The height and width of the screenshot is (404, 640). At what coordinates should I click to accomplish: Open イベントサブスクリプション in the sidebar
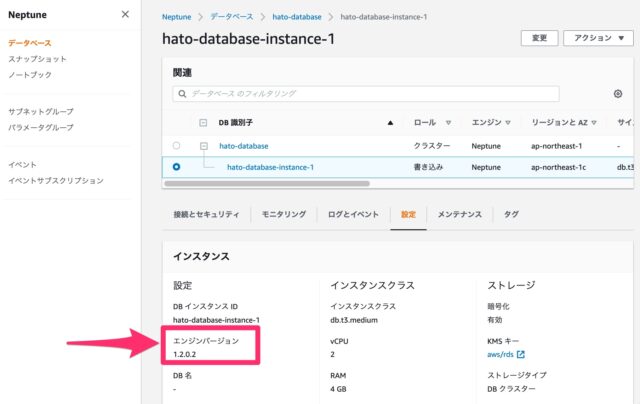56,180
